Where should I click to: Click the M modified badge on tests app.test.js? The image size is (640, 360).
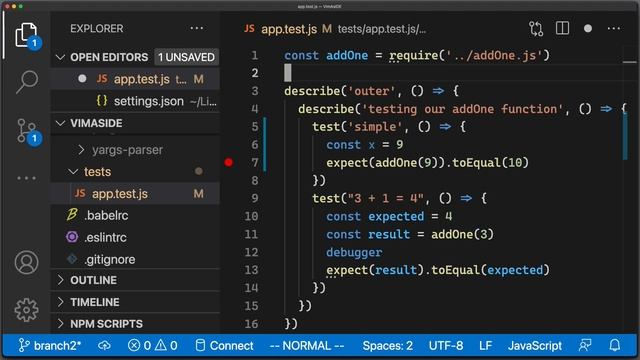(198, 194)
